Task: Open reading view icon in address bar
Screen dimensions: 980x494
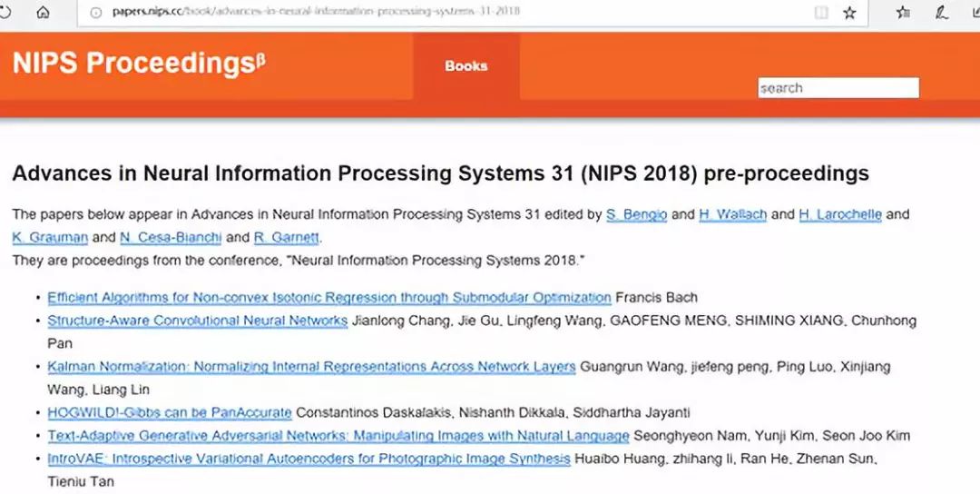Action: click(x=821, y=12)
